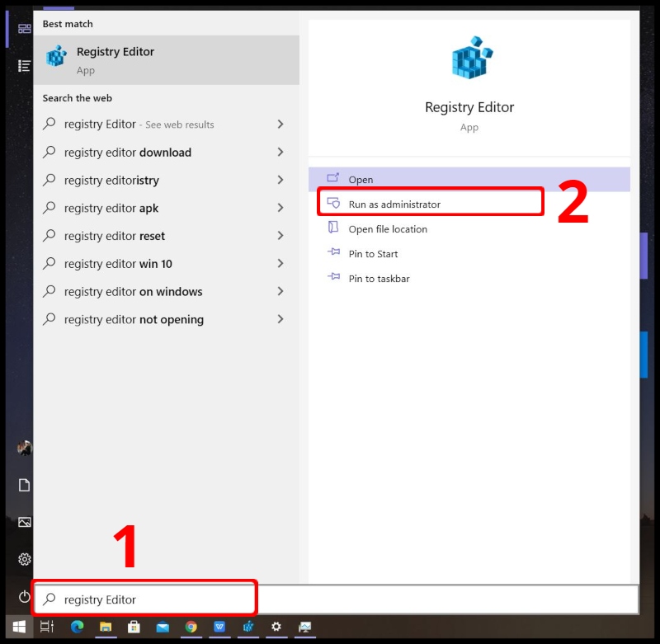This screenshot has height=644, width=660.
Task: Expand 'registry editor win 10' chevron
Action: tap(280, 263)
